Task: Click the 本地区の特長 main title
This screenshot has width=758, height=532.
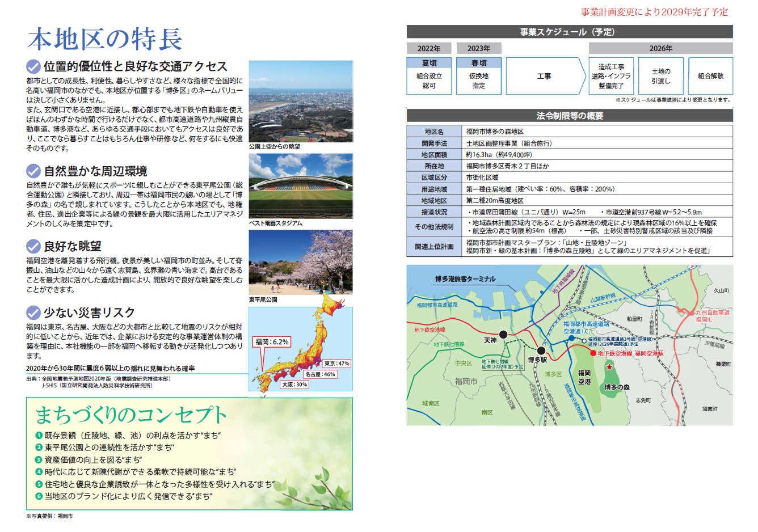Action: coord(105,39)
